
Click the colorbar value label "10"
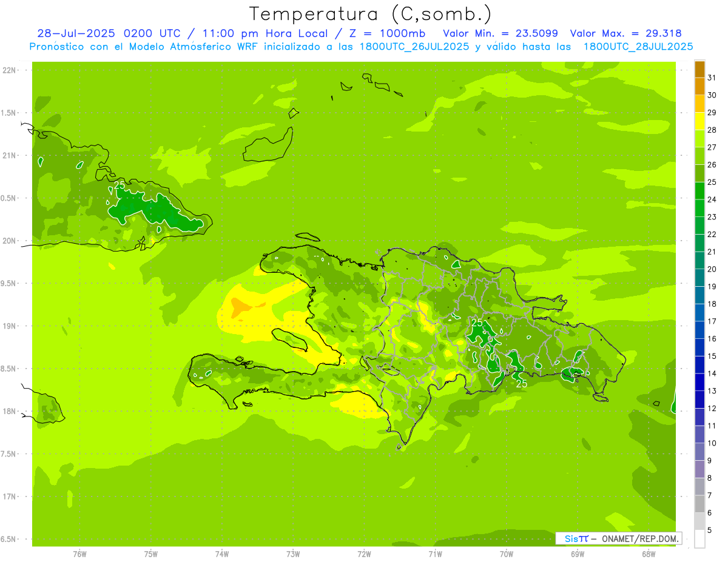point(712,443)
